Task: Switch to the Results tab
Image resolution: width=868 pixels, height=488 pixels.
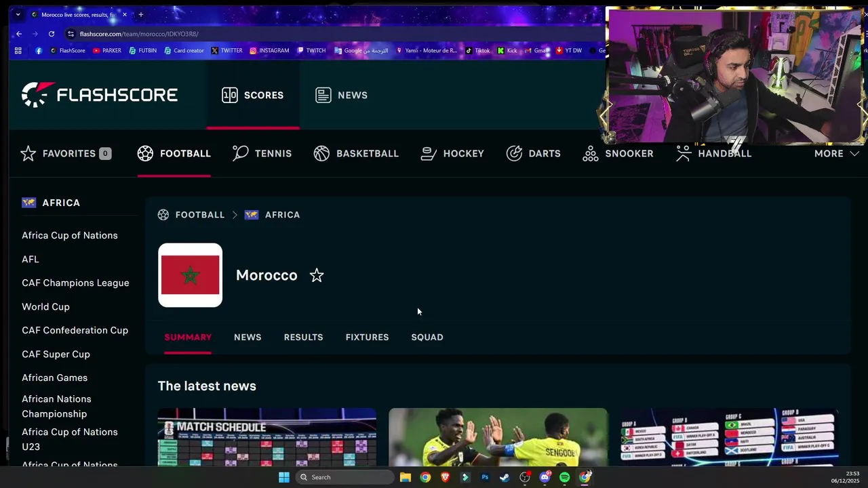Action: [x=303, y=337]
